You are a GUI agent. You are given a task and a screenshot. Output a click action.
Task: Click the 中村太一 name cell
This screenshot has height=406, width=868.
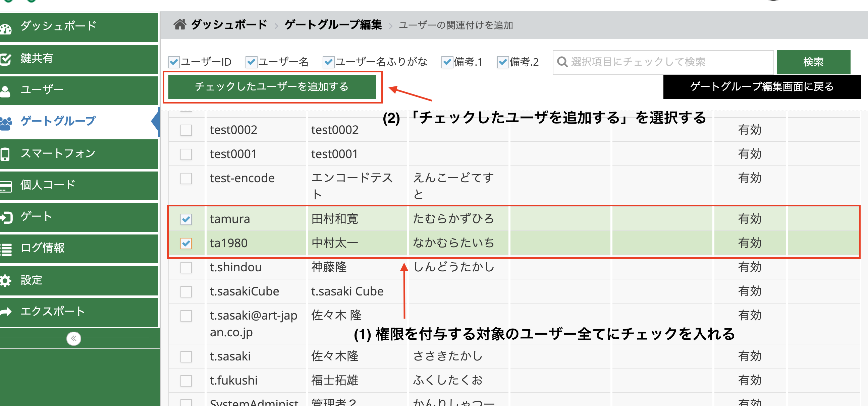(357, 244)
